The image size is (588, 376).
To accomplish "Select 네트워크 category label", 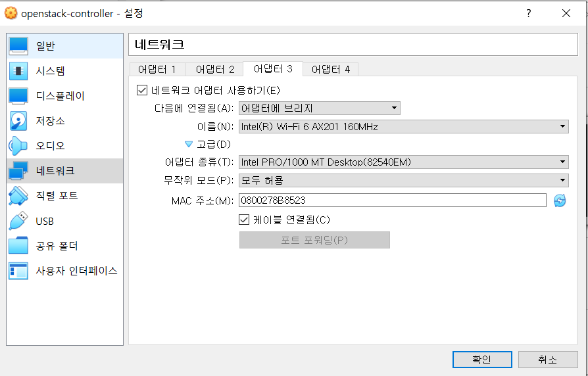I will pos(55,171).
